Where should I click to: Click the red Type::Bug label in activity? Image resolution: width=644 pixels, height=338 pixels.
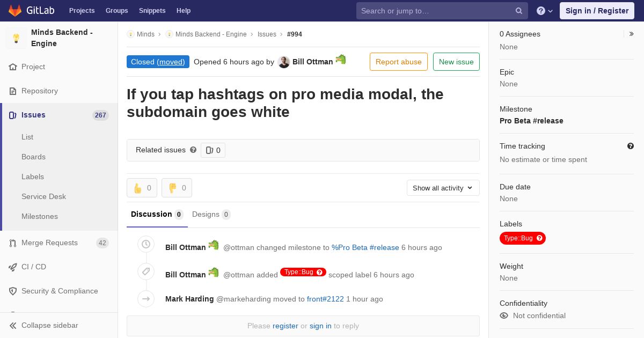pyautogui.click(x=303, y=272)
